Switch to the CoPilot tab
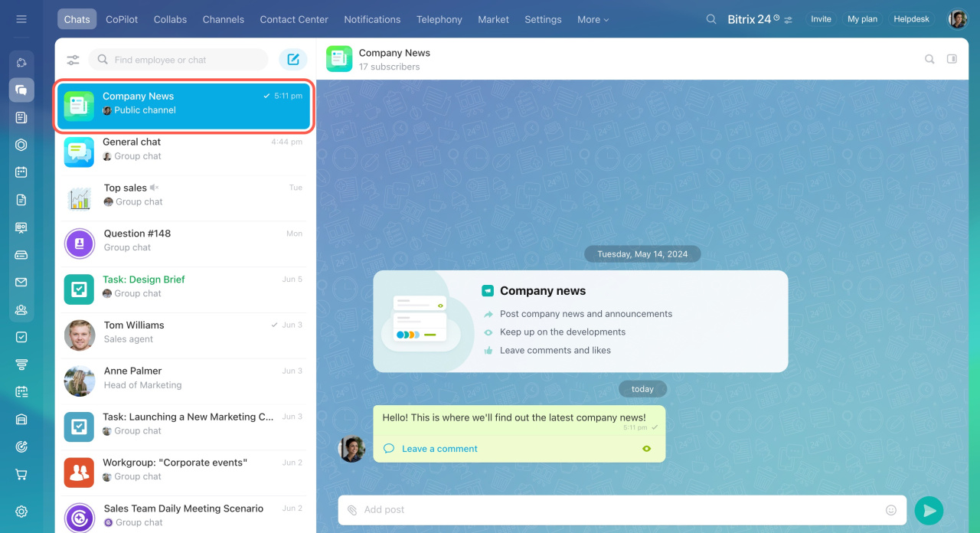Viewport: 980px width, 533px height. 122,19
